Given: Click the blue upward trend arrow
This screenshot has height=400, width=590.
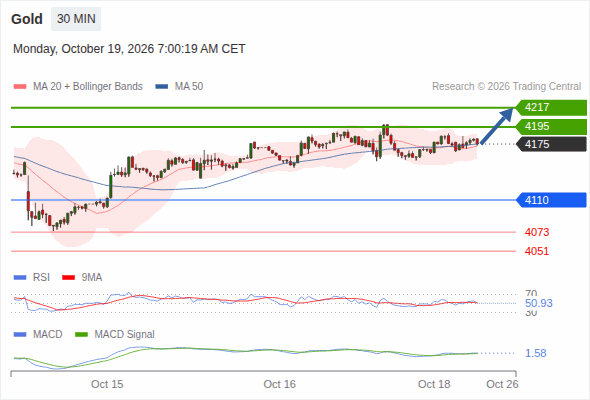Looking at the screenshot, I should click(x=497, y=126).
